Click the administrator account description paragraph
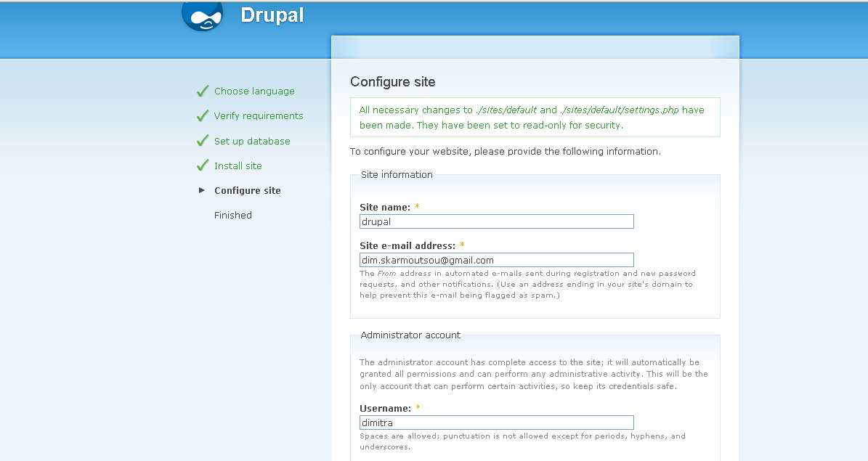Viewport: 868px width, 461px height. (x=534, y=374)
